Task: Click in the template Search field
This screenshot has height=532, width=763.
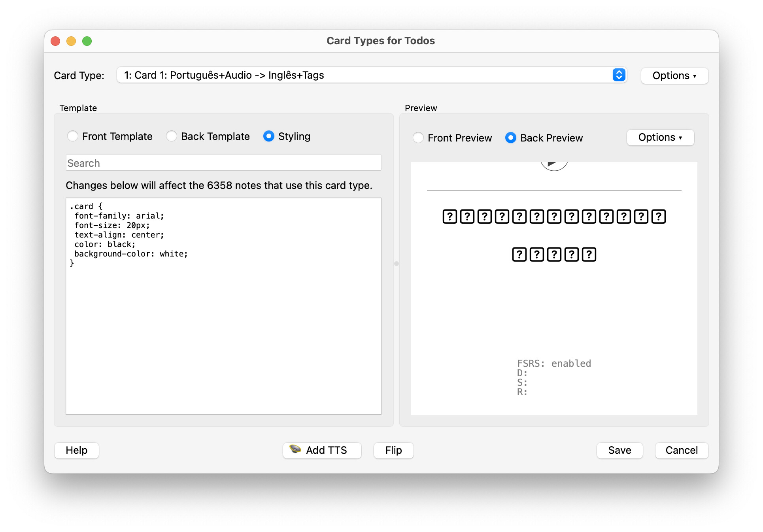Action: coord(223,163)
